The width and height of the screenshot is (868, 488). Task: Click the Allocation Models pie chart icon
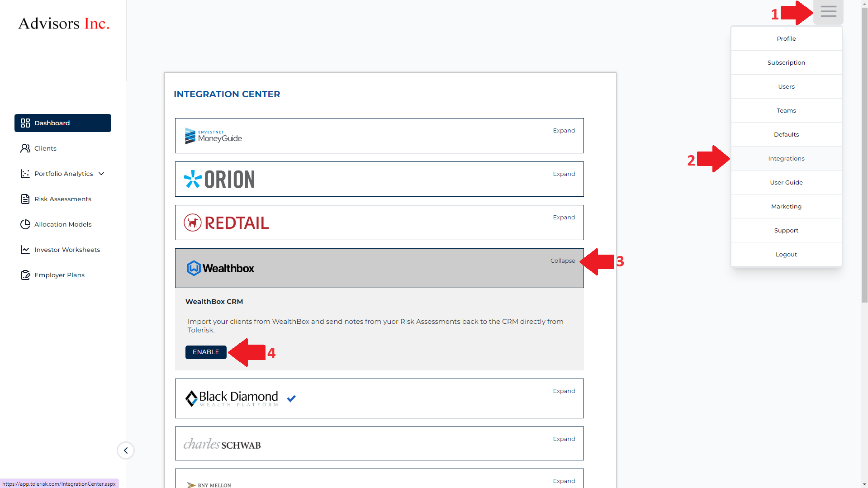pos(25,224)
